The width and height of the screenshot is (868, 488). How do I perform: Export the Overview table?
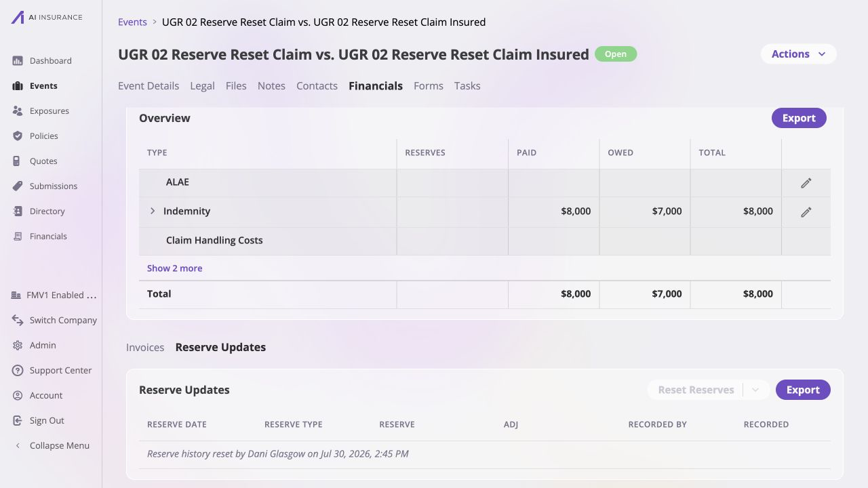pos(799,118)
